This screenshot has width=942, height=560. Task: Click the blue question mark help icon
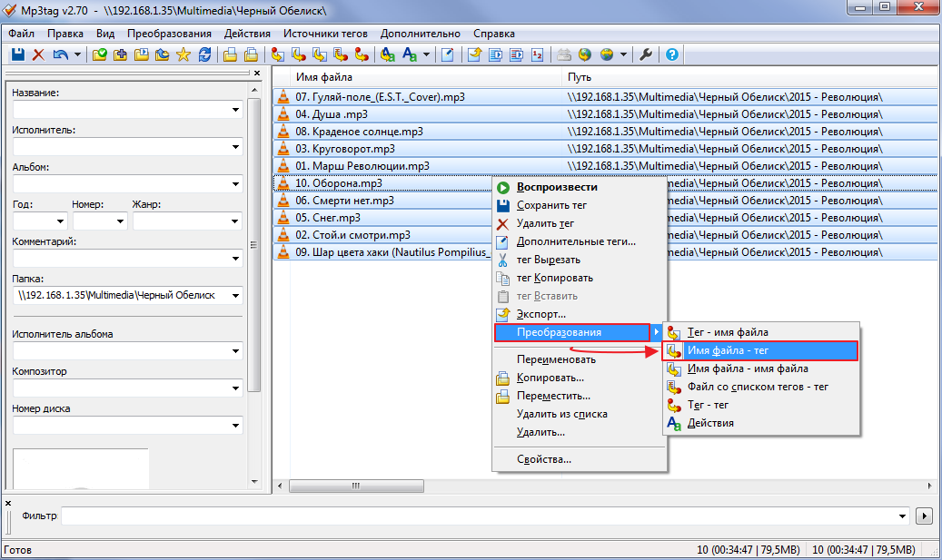(672, 54)
